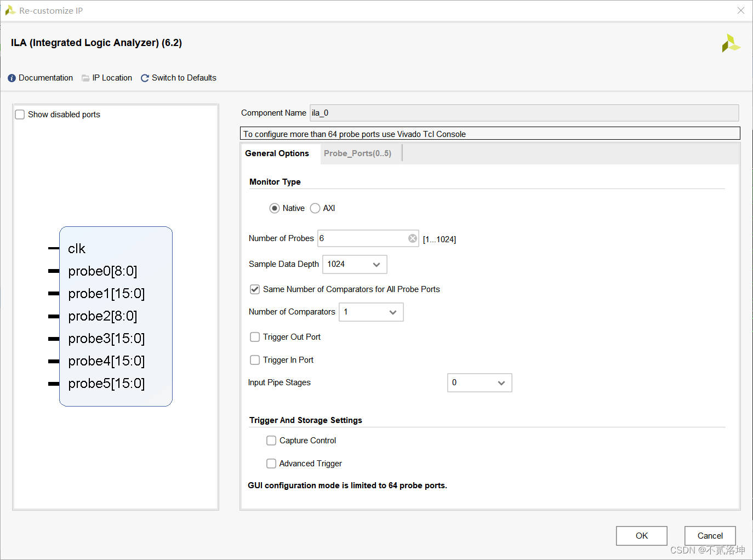
Task: Click the ILA (Integrated Logic Analyzer) title
Action: pos(96,43)
